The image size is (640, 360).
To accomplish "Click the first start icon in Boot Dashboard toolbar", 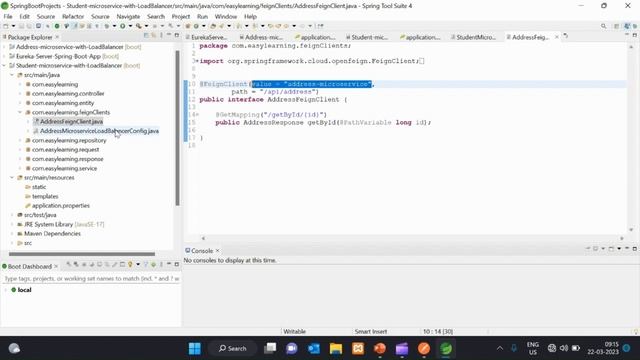I will (69, 265).
